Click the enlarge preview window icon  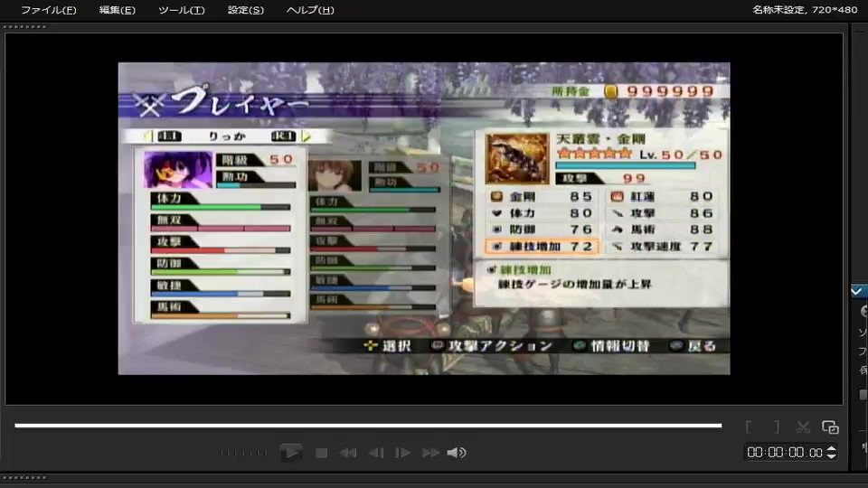tap(830, 427)
